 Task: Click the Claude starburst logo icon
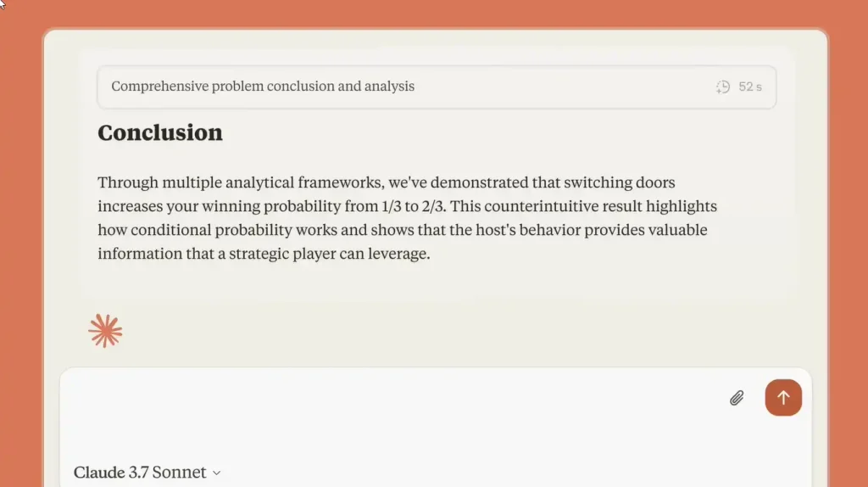coord(105,331)
